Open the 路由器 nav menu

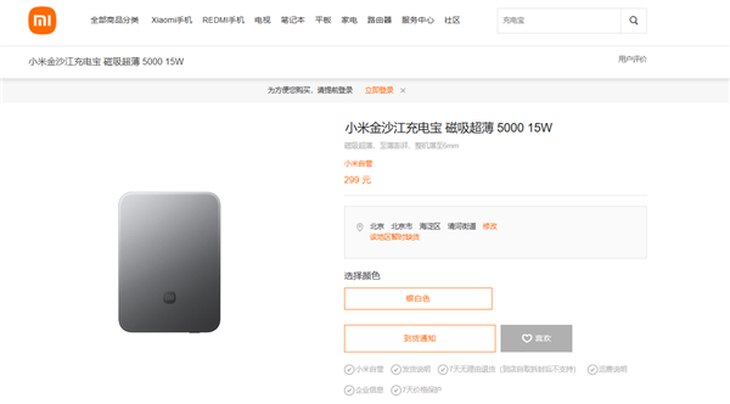[379, 20]
